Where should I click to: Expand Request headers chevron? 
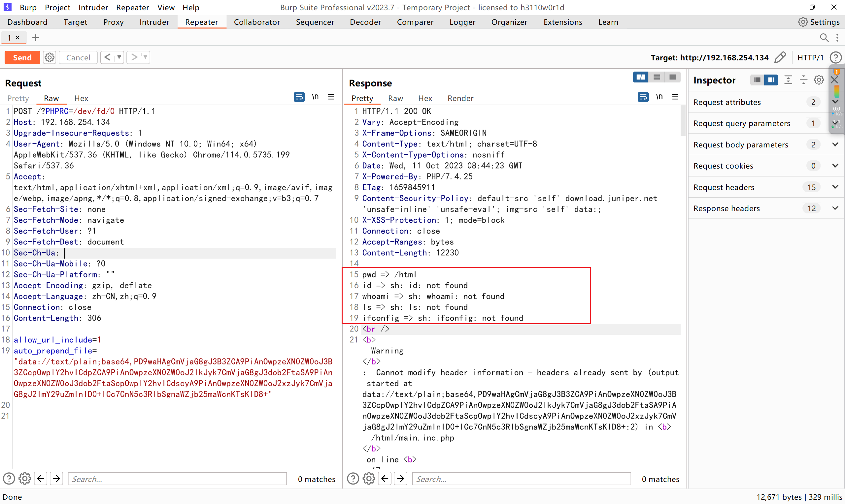pyautogui.click(x=835, y=187)
